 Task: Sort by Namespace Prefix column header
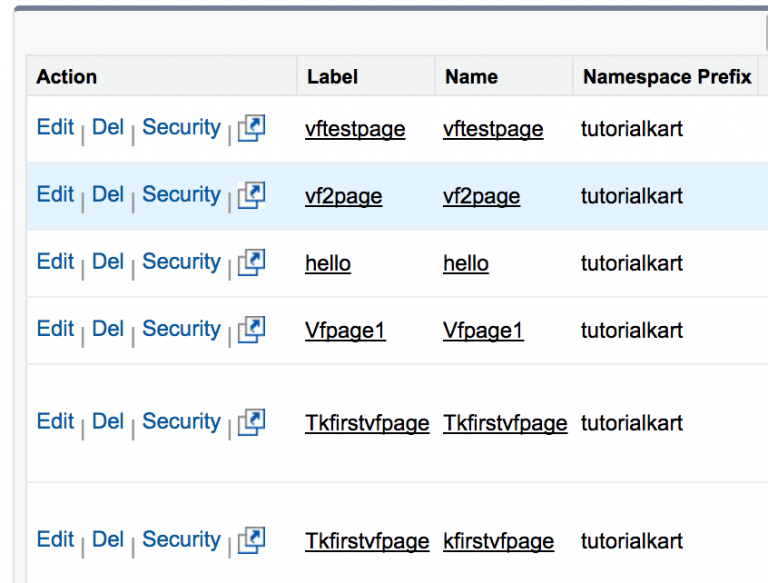(x=667, y=77)
